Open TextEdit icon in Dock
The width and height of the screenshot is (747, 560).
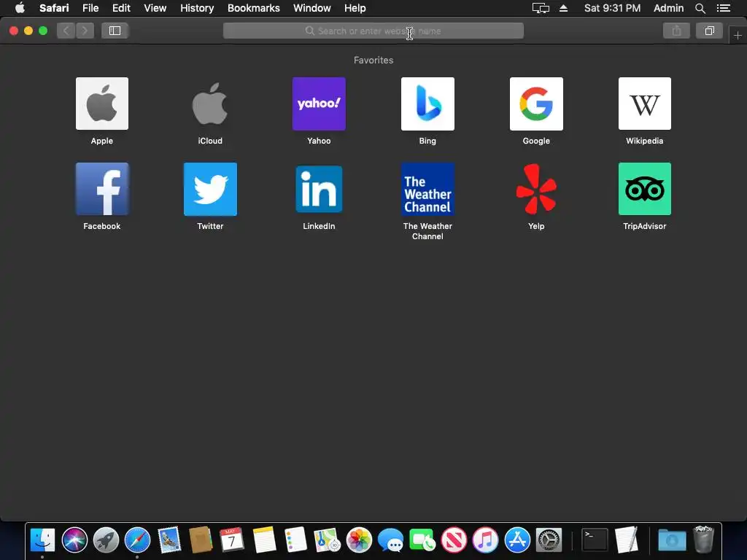click(627, 540)
